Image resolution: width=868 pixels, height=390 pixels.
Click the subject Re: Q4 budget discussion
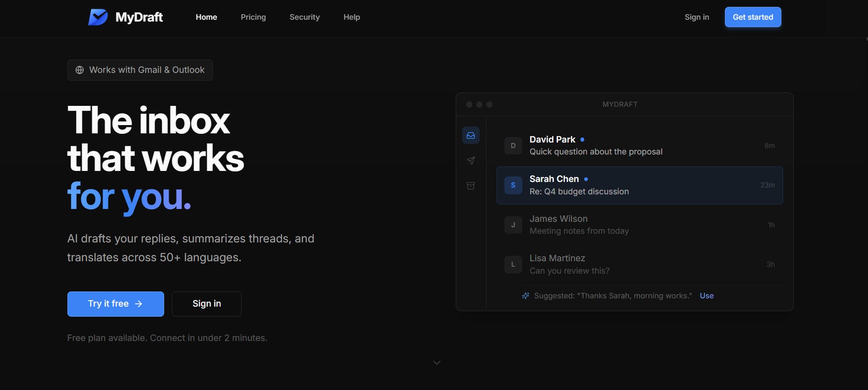point(579,192)
